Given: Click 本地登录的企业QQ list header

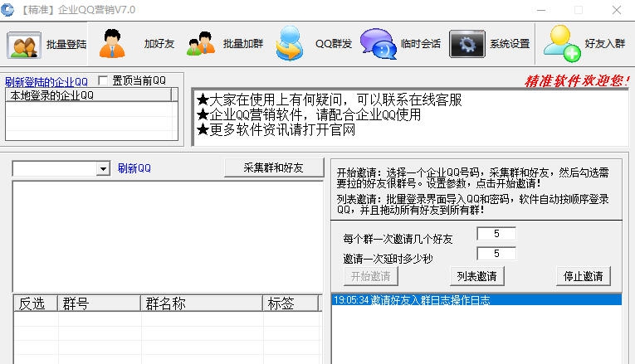Looking at the screenshot, I should tap(89, 95).
